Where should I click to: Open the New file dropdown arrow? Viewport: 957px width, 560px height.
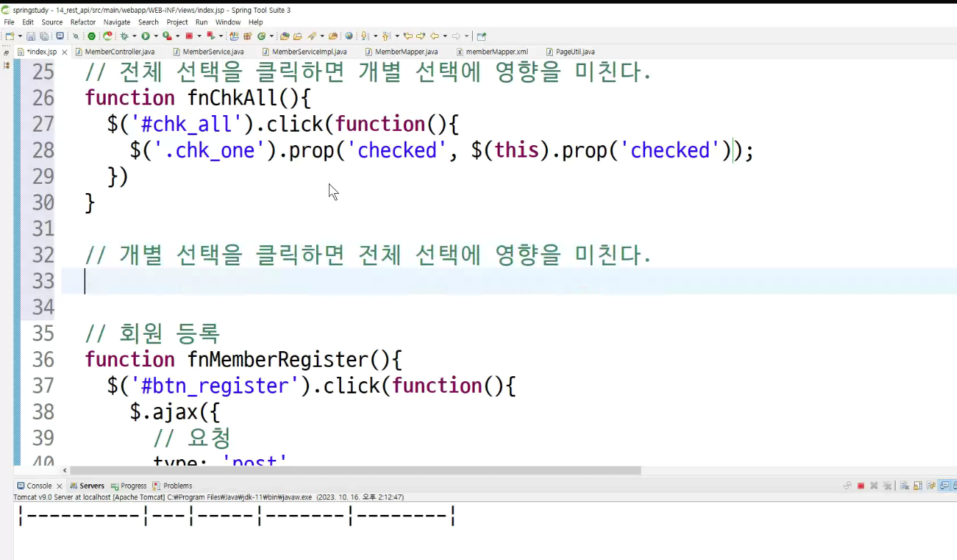[x=19, y=36]
